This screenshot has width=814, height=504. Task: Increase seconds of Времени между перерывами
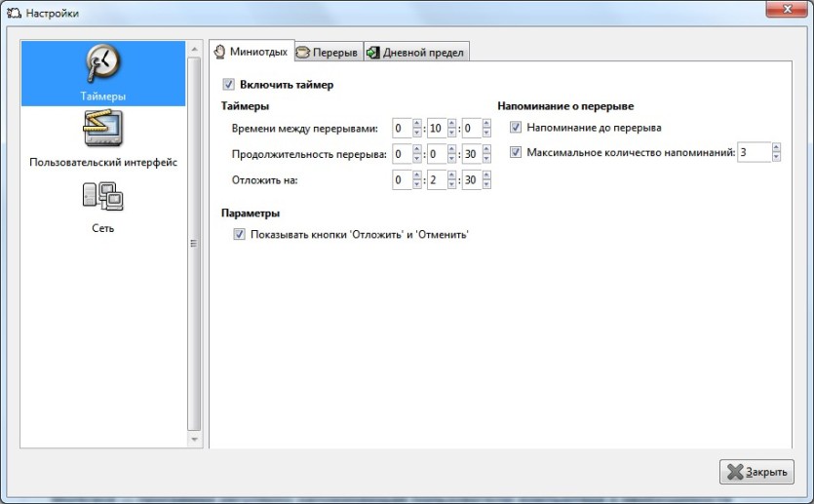tap(486, 124)
